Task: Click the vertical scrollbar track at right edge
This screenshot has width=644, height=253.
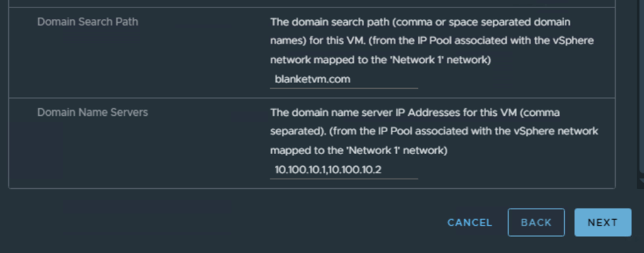Action: coord(640,94)
